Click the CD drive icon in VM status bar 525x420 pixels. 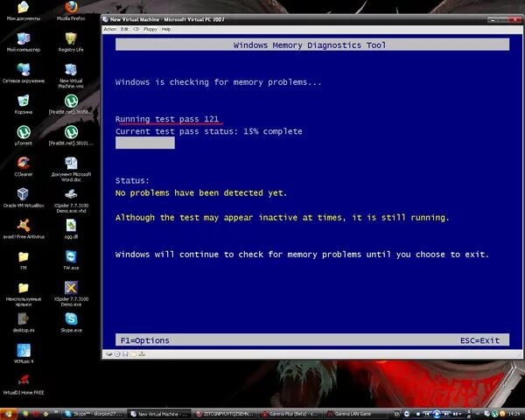[117, 354]
